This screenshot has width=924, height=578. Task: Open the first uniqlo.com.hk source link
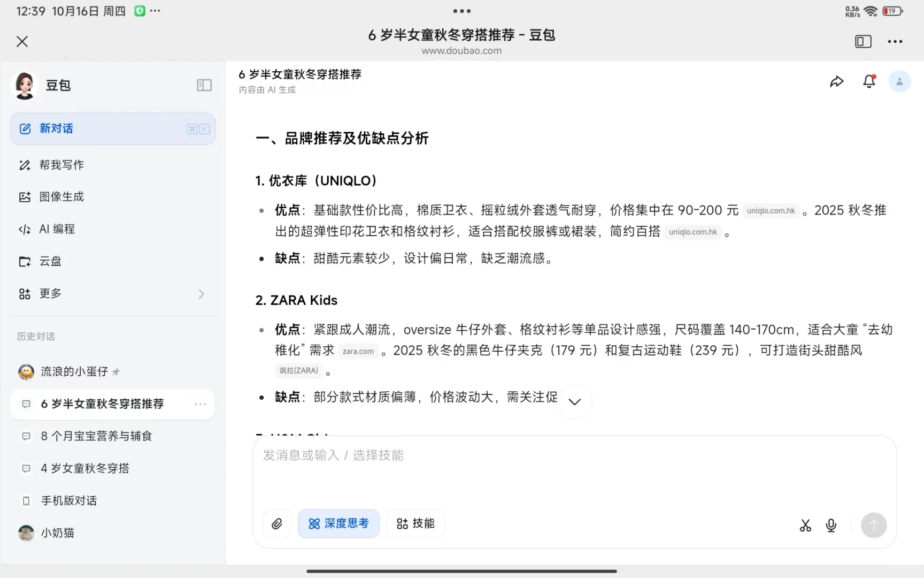pos(771,211)
